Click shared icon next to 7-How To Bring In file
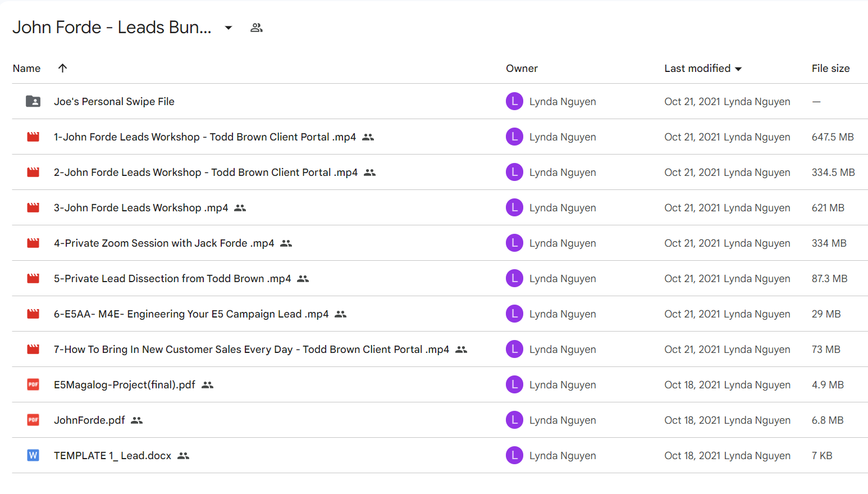The image size is (868, 494). tap(462, 350)
